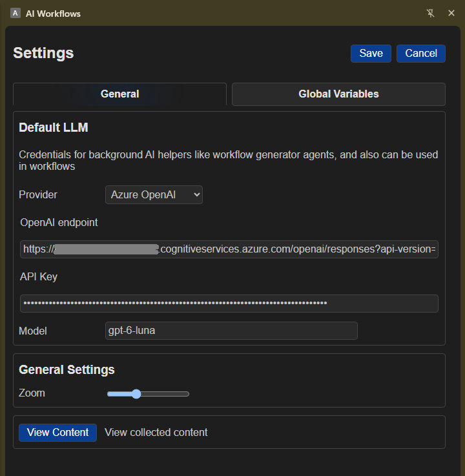Viewport: 465px width, 476px height.
Task: Click the AI Workflows app icon
Action: pyautogui.click(x=15, y=14)
